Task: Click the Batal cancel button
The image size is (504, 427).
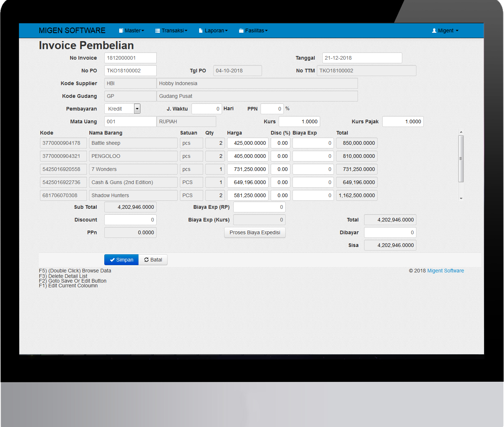Action: [153, 260]
